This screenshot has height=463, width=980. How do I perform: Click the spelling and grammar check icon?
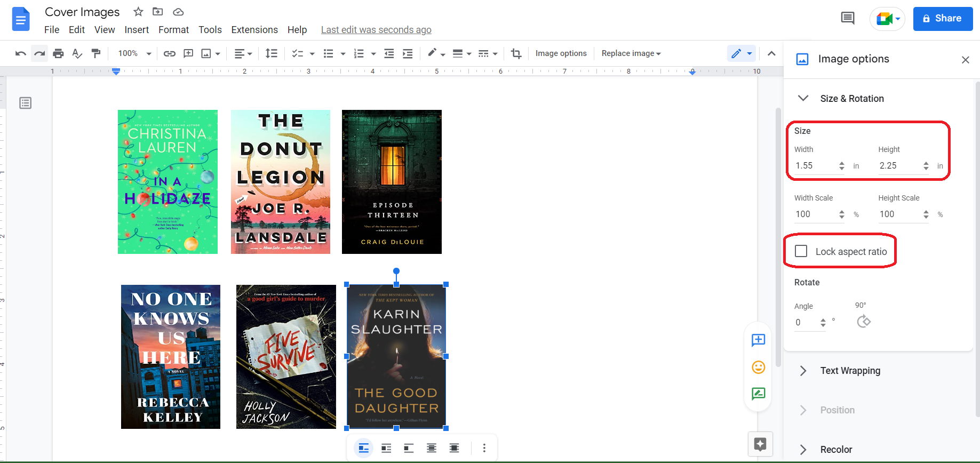click(x=77, y=53)
